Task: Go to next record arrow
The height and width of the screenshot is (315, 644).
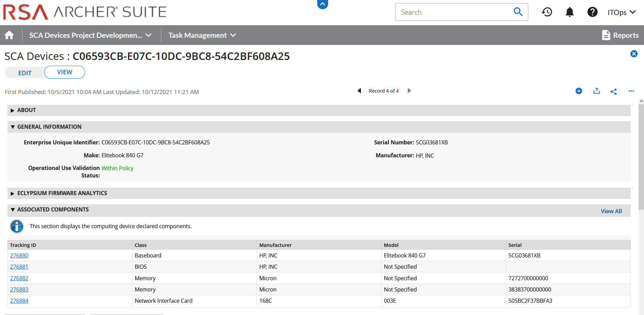Action: 409,91
